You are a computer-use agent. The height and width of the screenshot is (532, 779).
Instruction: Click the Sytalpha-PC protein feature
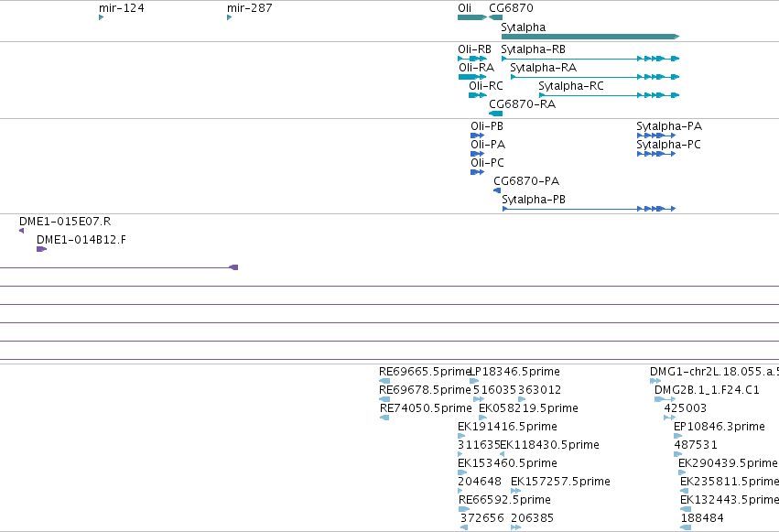[x=655, y=154]
